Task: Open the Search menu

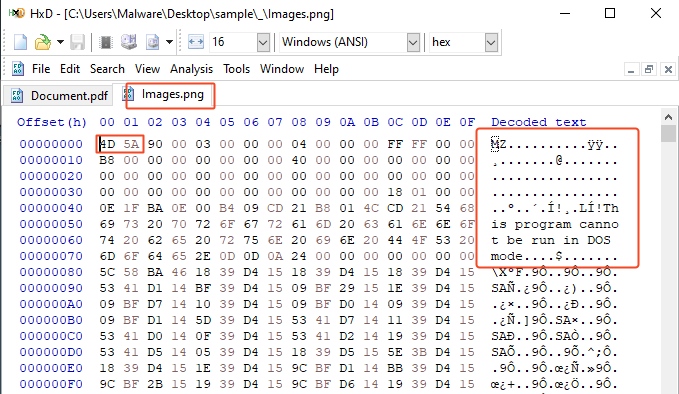Action: tap(107, 69)
